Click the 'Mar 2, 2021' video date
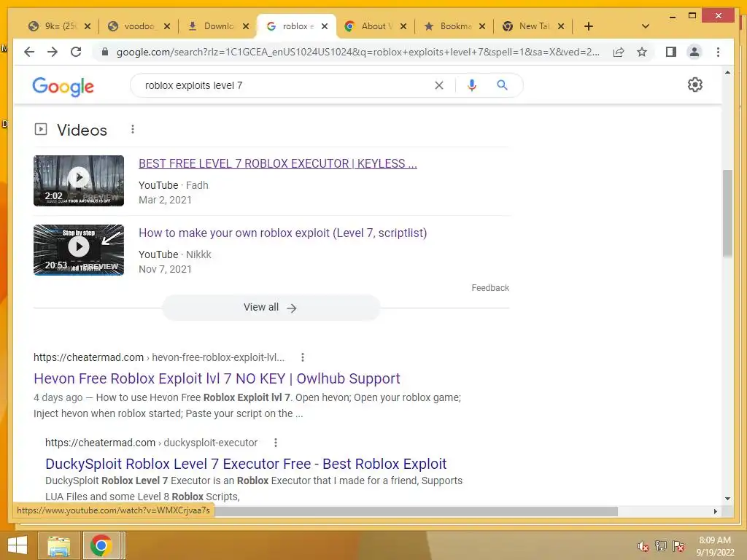 [x=165, y=200]
